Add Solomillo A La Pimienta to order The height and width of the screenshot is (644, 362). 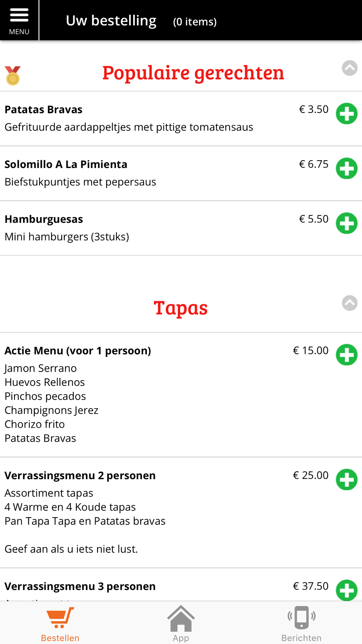coord(346,168)
